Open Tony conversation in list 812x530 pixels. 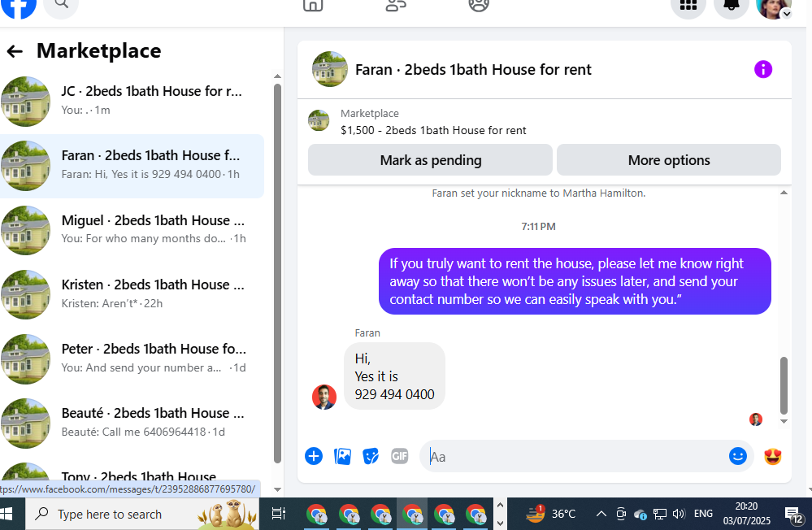132,472
